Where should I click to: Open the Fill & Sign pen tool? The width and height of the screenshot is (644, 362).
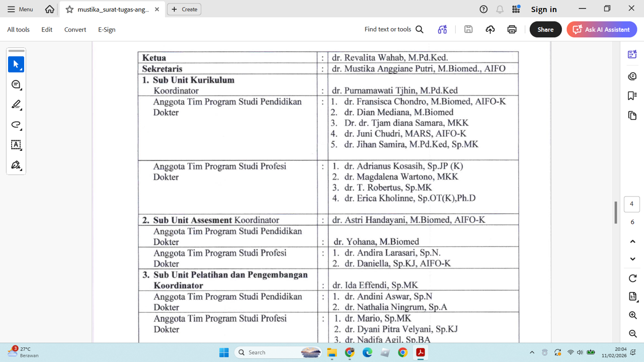16,165
